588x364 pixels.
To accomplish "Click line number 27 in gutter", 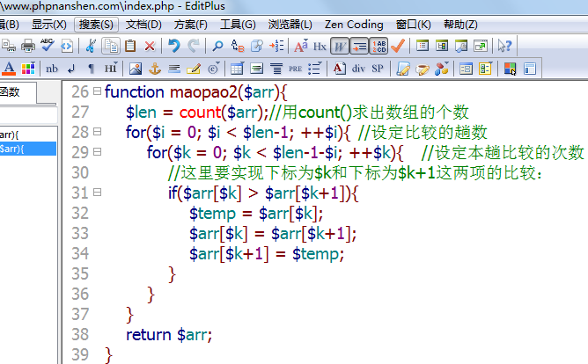I will [80, 112].
